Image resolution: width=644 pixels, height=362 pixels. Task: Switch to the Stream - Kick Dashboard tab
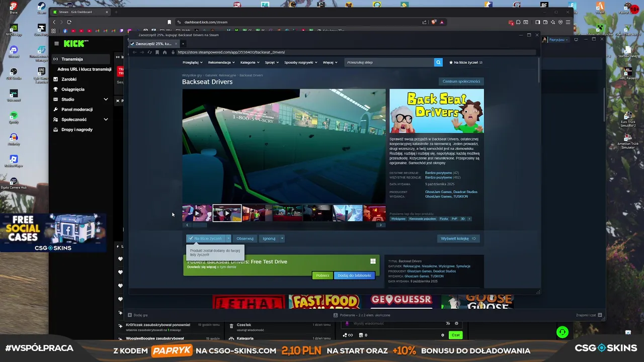(x=80, y=12)
